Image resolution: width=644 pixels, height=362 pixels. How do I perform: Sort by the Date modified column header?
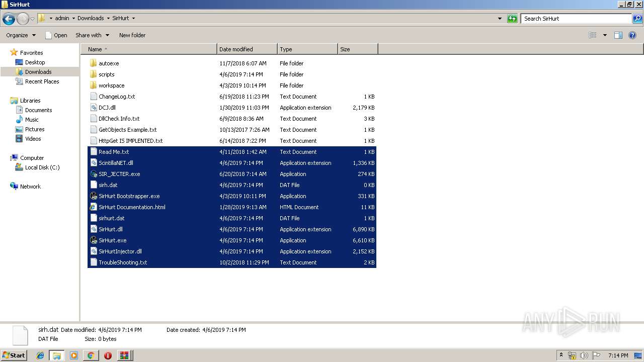[247, 49]
